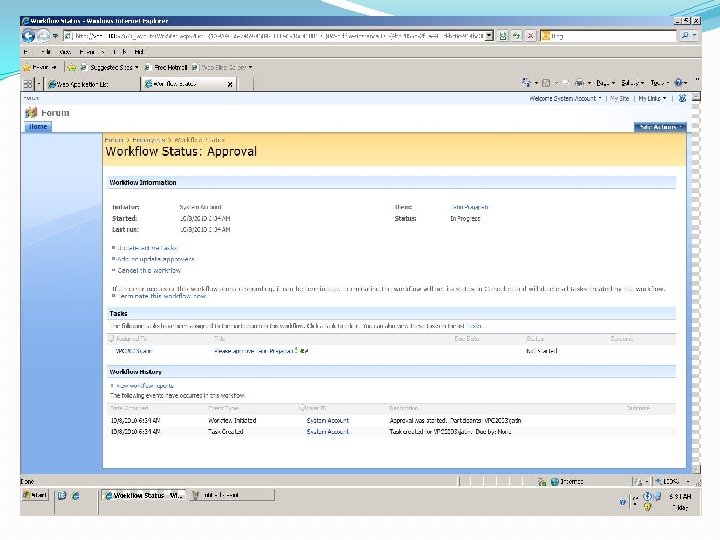Image resolution: width=720 pixels, height=540 pixels.
Task: Click the Add to Favorites Bar icon
Action: pos(71,68)
